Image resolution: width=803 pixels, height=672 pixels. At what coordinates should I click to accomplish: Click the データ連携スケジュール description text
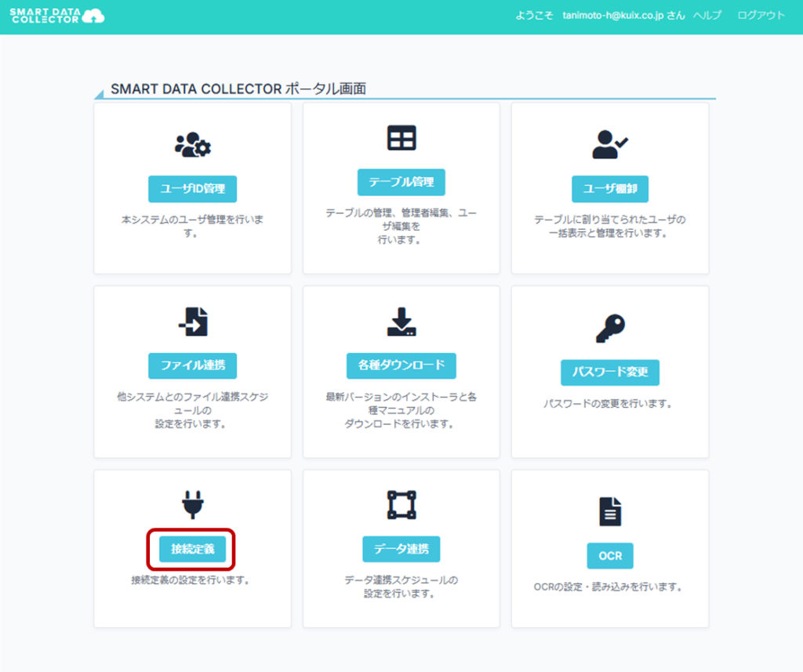(401, 587)
